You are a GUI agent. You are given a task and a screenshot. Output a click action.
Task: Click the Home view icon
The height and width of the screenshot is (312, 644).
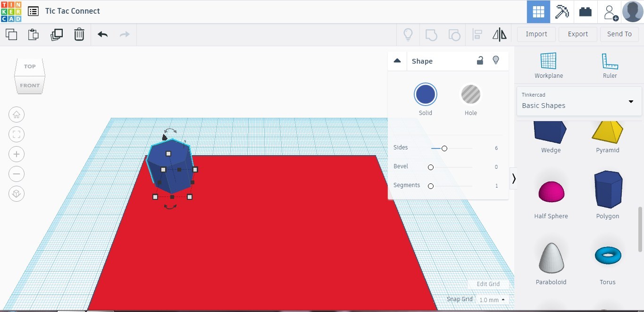(17, 115)
